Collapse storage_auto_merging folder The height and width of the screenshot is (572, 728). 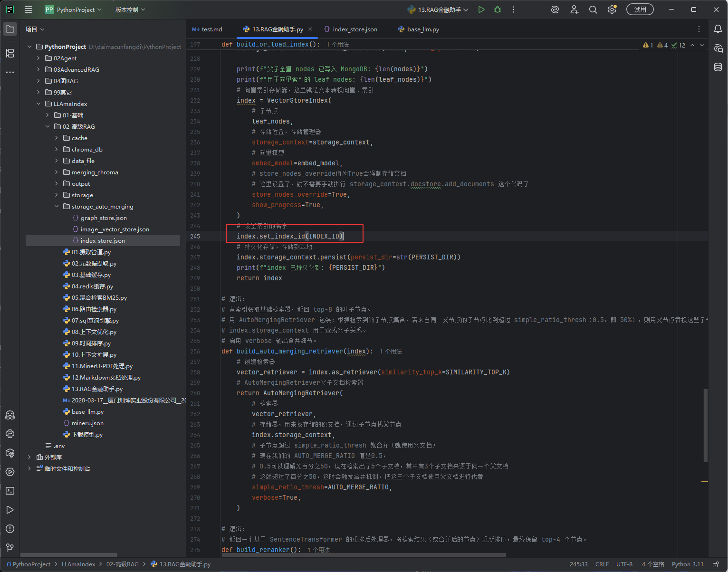(57, 206)
